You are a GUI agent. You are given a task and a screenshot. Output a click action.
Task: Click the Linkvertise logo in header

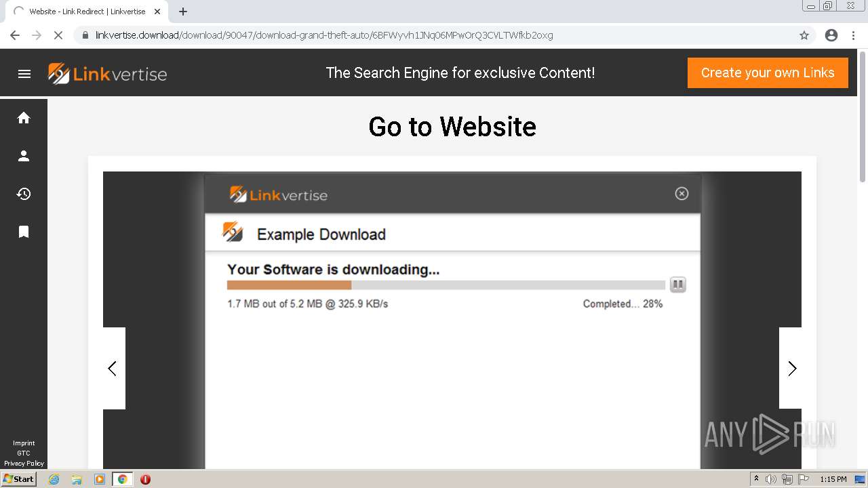(107, 73)
